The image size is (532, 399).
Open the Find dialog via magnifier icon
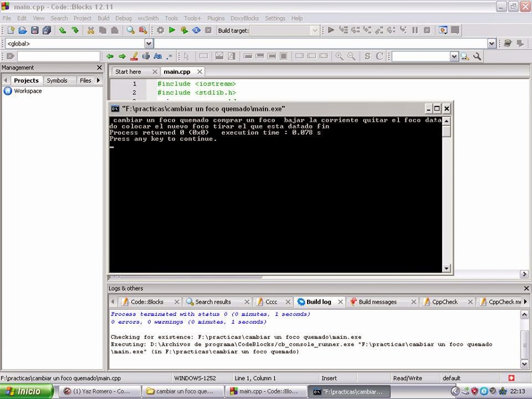pyautogui.click(x=130, y=30)
